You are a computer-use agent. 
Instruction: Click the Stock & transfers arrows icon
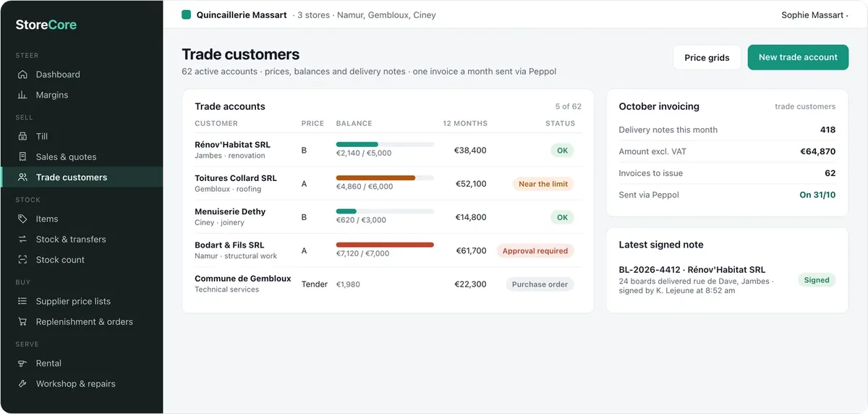coord(22,239)
